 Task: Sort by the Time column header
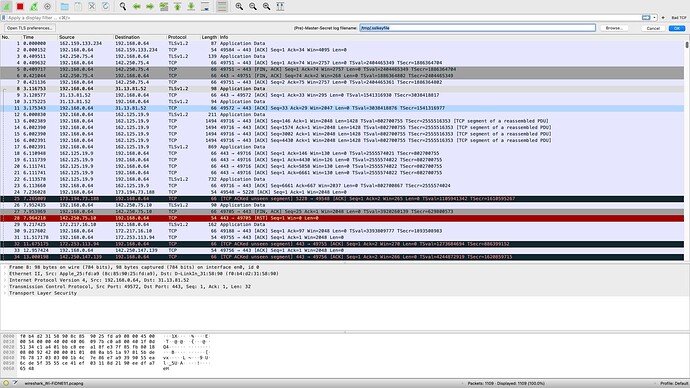(x=40, y=37)
